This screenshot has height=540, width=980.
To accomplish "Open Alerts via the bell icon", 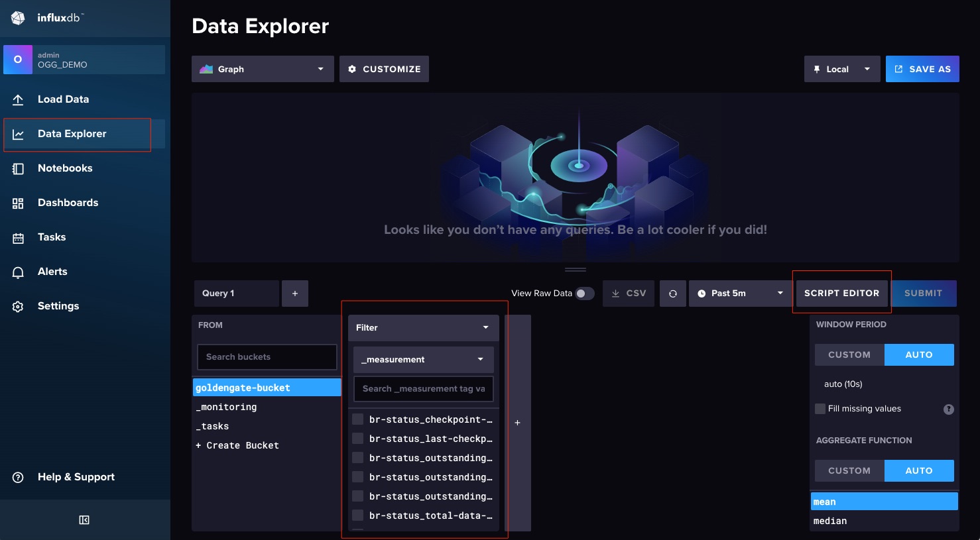I will pos(18,272).
